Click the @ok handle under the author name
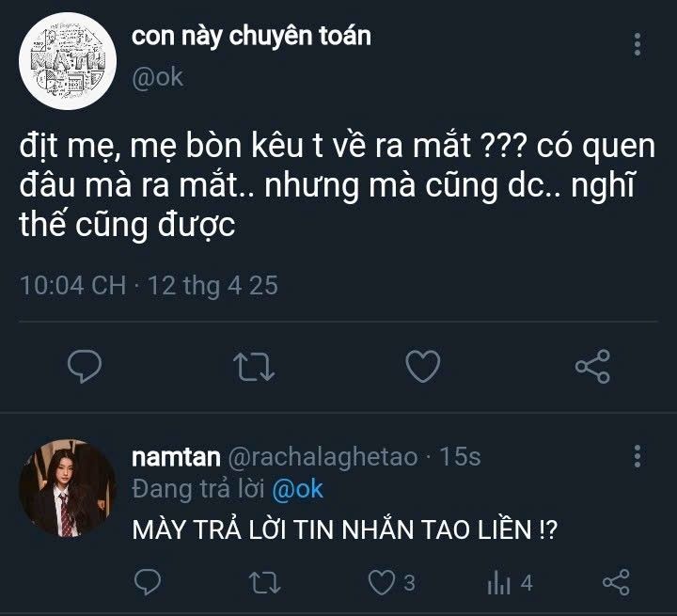677x616 pixels. coord(156,77)
